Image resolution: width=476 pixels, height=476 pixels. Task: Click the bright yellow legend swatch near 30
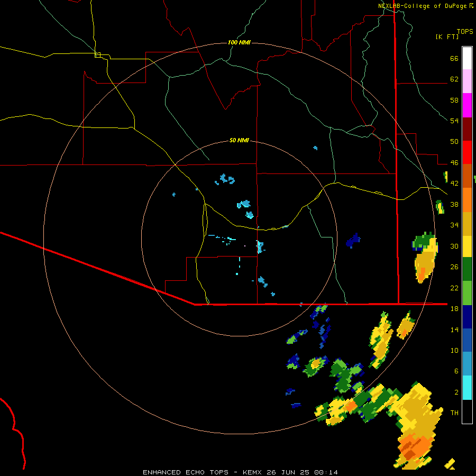click(467, 246)
